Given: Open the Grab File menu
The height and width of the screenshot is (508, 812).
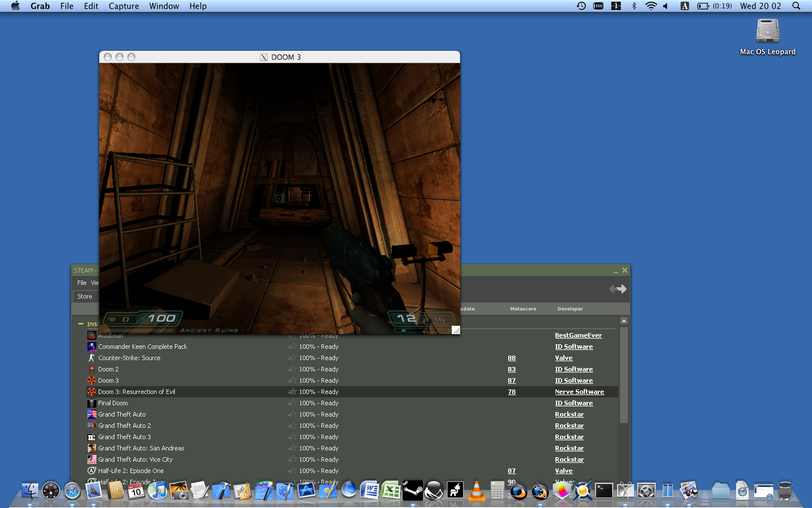Looking at the screenshot, I should [x=67, y=6].
